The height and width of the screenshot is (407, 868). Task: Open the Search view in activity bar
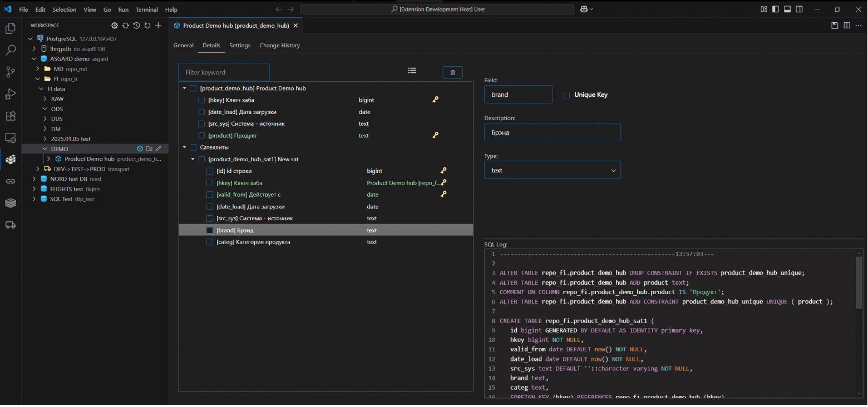[10, 50]
